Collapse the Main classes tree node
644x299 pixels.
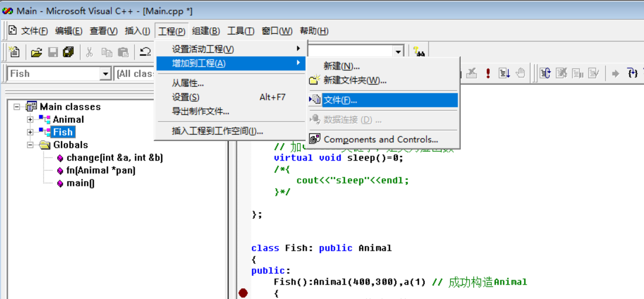(17, 107)
